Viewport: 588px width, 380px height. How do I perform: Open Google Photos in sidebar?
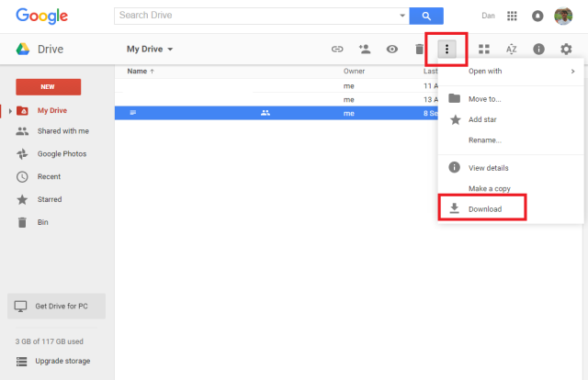62,154
